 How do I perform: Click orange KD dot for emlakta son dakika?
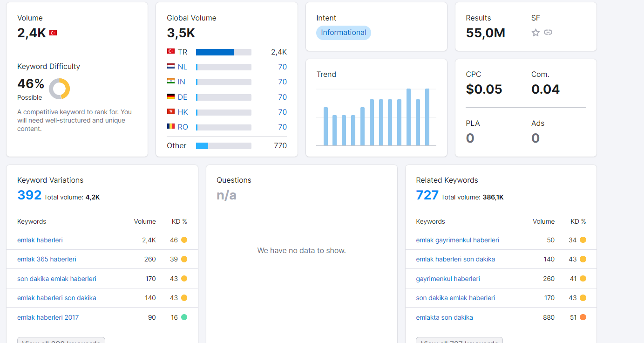[583, 317]
